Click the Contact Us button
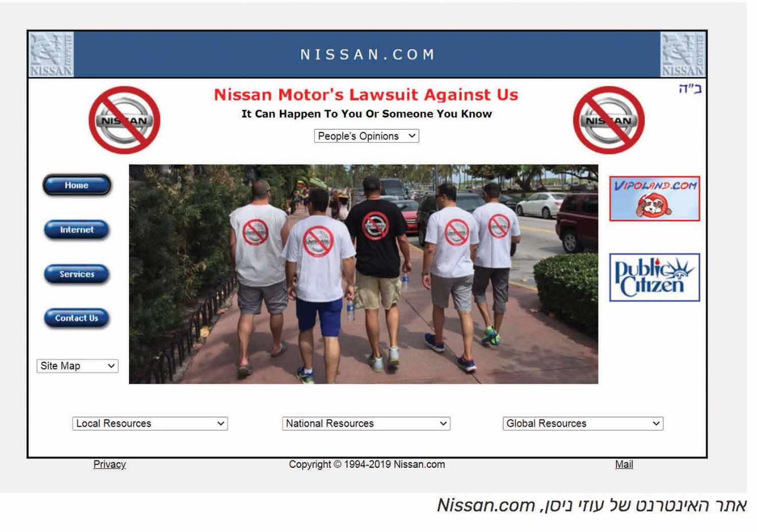This screenshot has width=757, height=532. click(77, 318)
